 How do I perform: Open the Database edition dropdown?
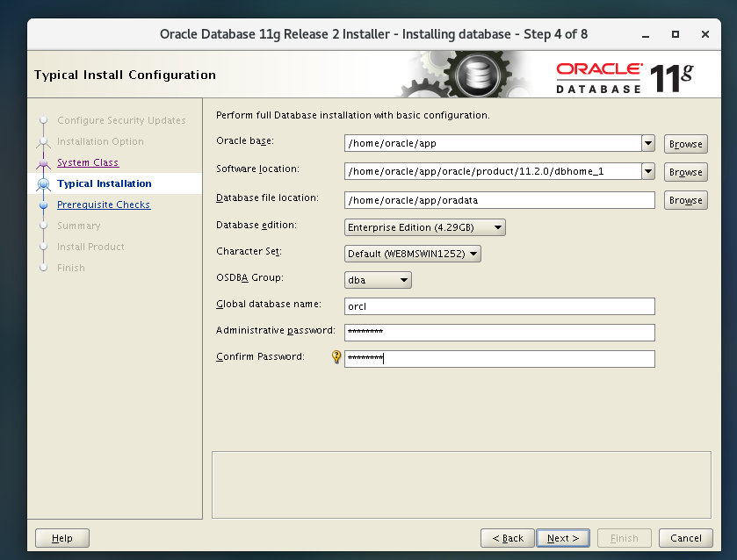tap(425, 227)
